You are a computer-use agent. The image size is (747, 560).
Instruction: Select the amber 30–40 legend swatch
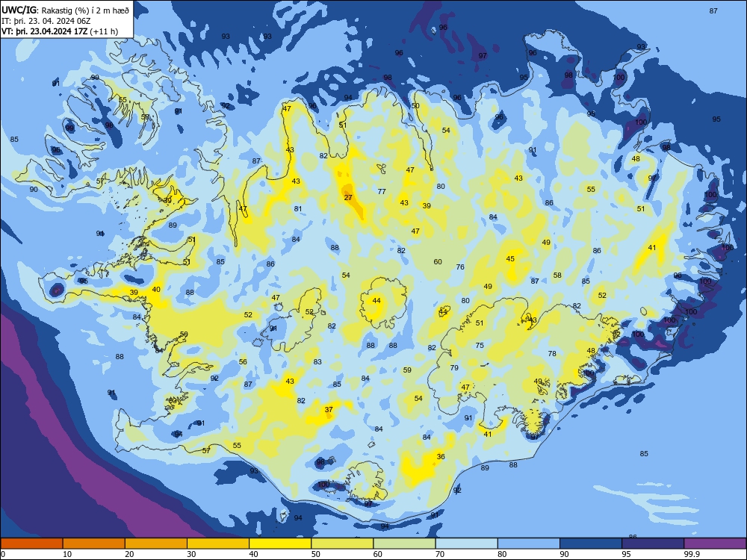tap(217, 544)
